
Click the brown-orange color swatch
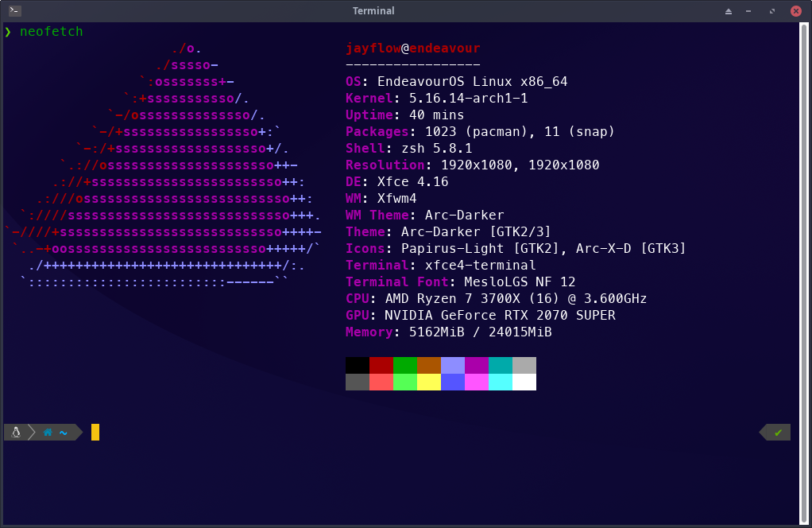(429, 365)
